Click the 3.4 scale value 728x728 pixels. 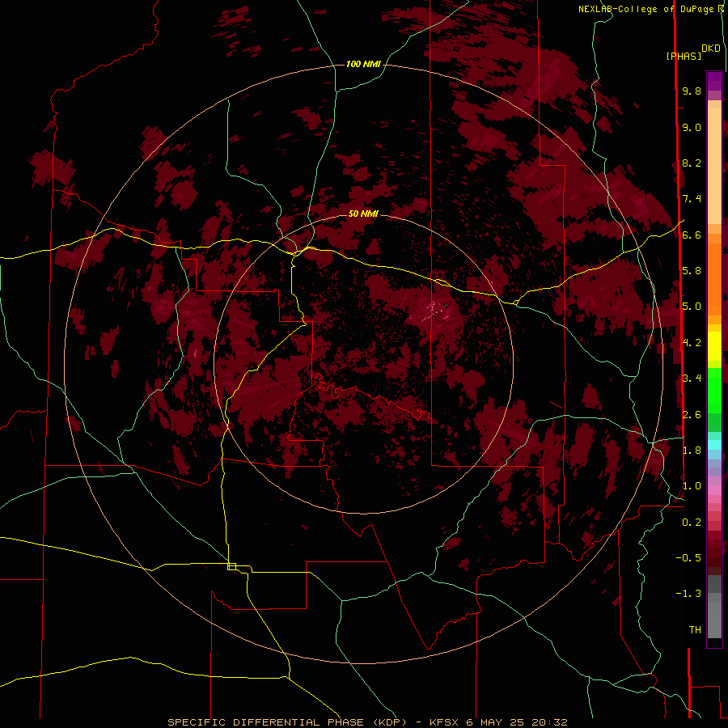tap(692, 379)
